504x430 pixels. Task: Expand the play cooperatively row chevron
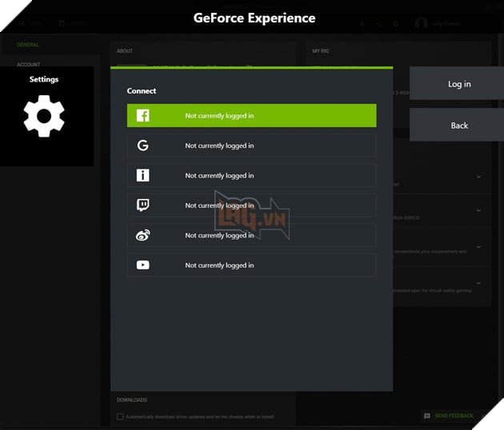click(x=478, y=247)
